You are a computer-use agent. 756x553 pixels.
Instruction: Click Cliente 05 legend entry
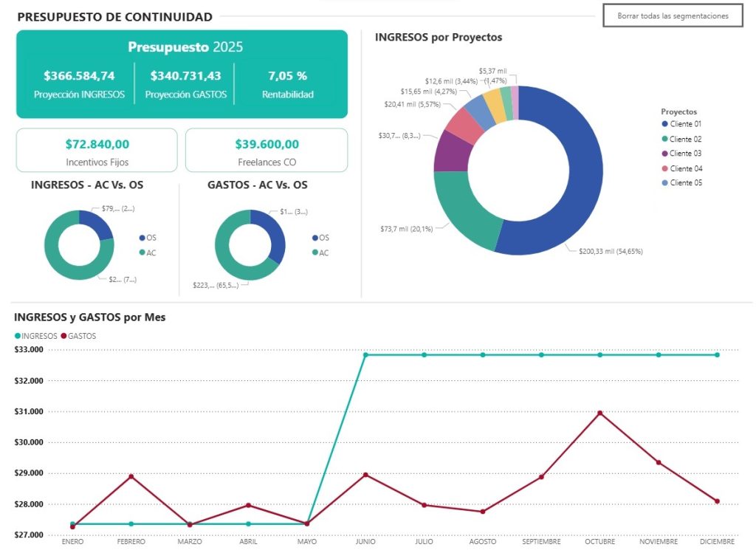coord(685,182)
